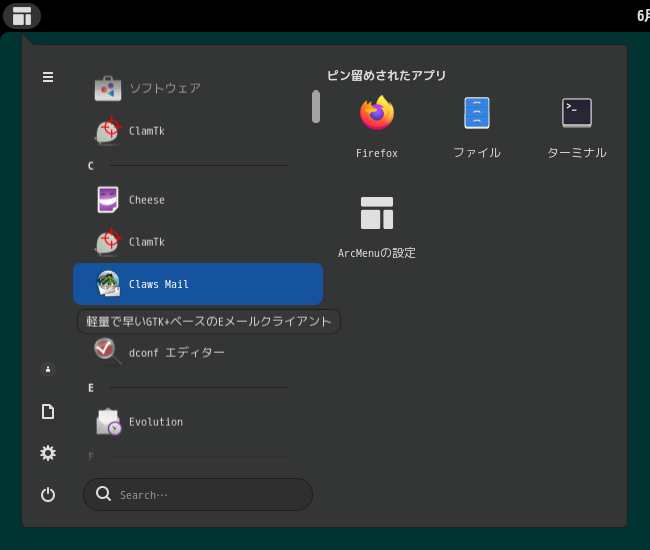
Task: Open the pinned Terminal app
Action: pyautogui.click(x=577, y=127)
